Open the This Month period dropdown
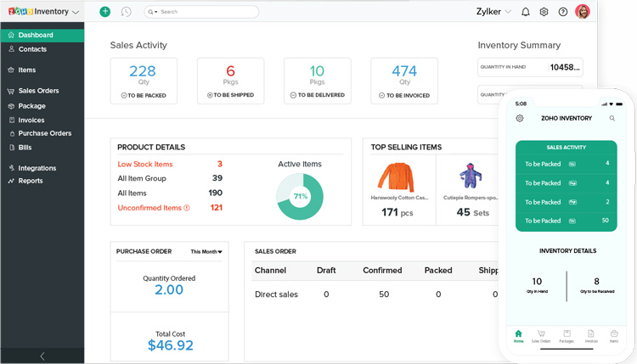Image resolution: width=637 pixels, height=364 pixels. (206, 252)
